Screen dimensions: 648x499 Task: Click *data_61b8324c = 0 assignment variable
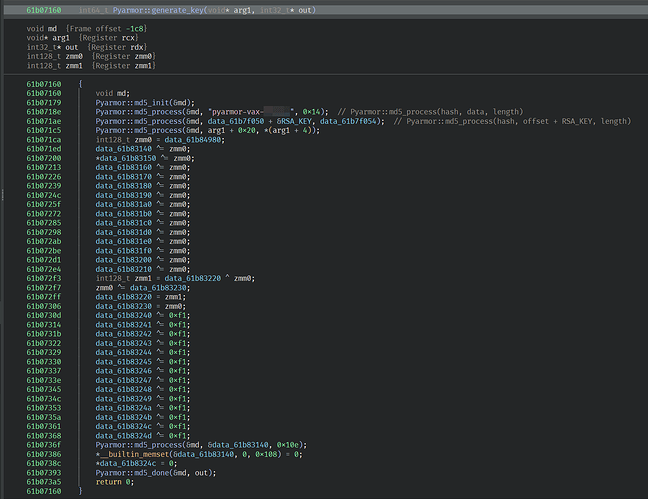[126, 463]
